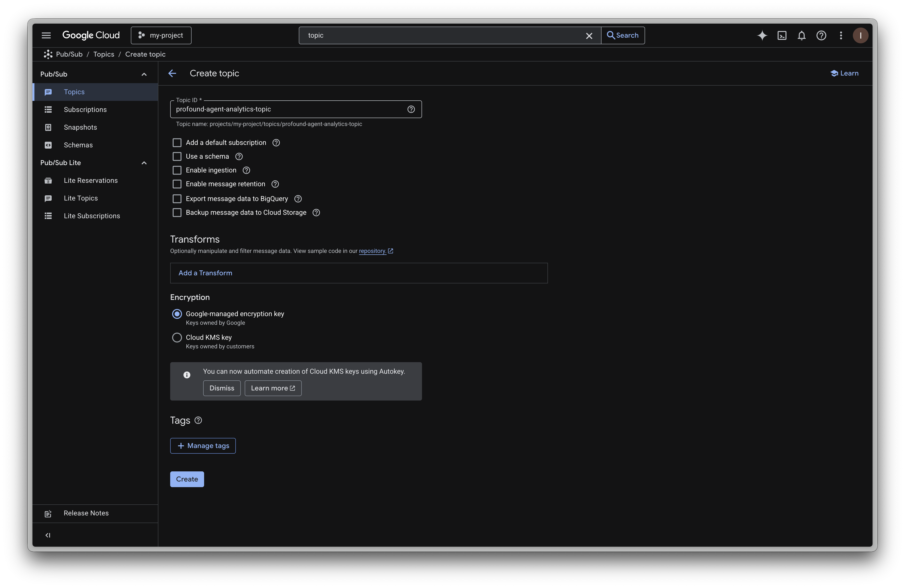Click help icon next to Tags heading
905x588 pixels.
tap(198, 420)
